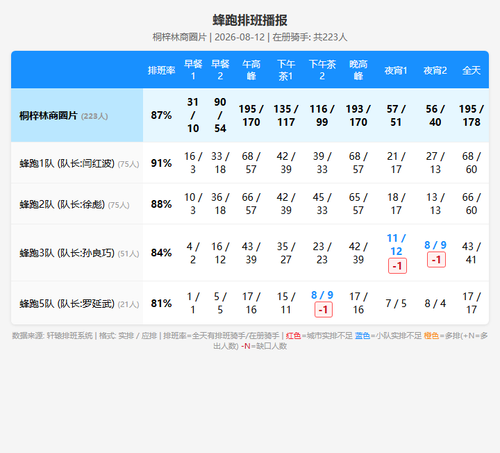The width and height of the screenshot is (500, 453).
Task: Click the 88% rate for 蜂跑2队
Action: (161, 204)
